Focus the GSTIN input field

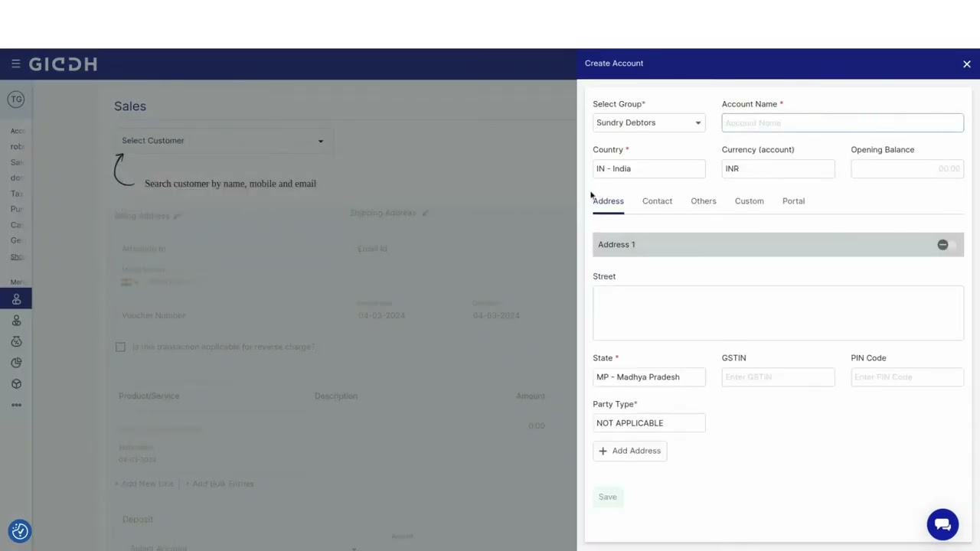778,377
